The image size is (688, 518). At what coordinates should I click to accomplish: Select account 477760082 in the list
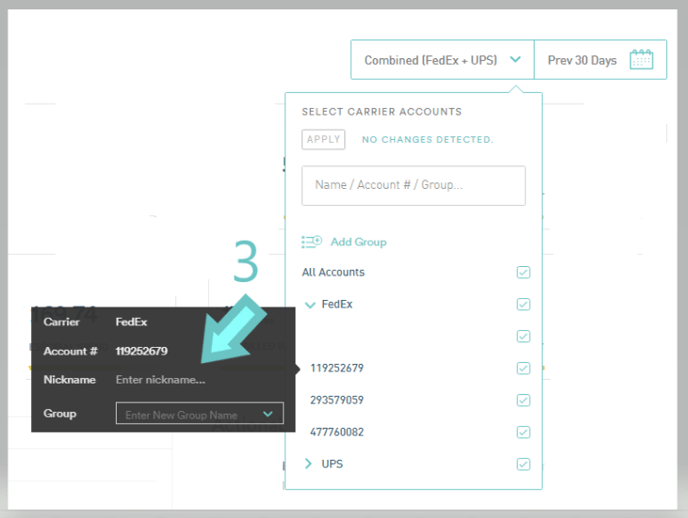[x=337, y=432]
